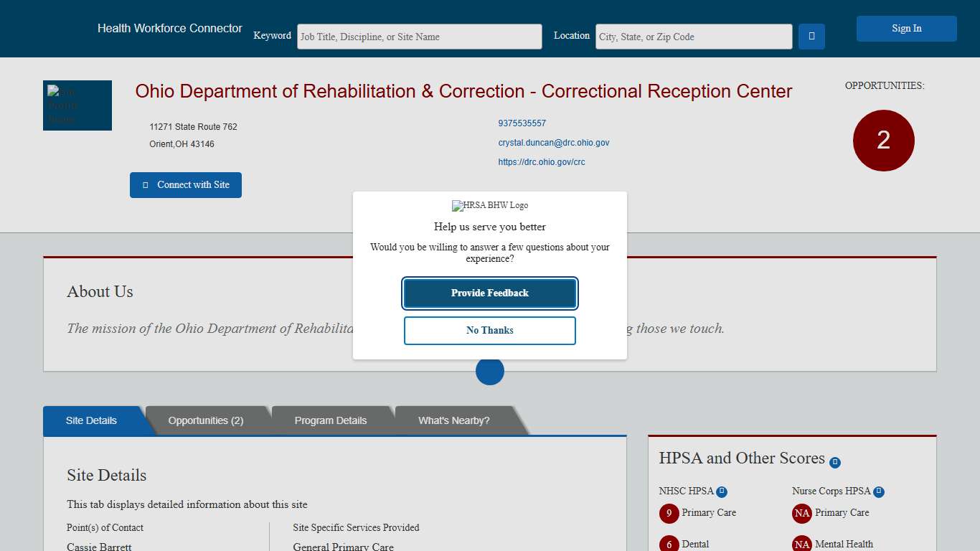Viewport: 980px width, 551px height.
Task: Dismiss survey with No Thanks
Action: [x=489, y=330]
